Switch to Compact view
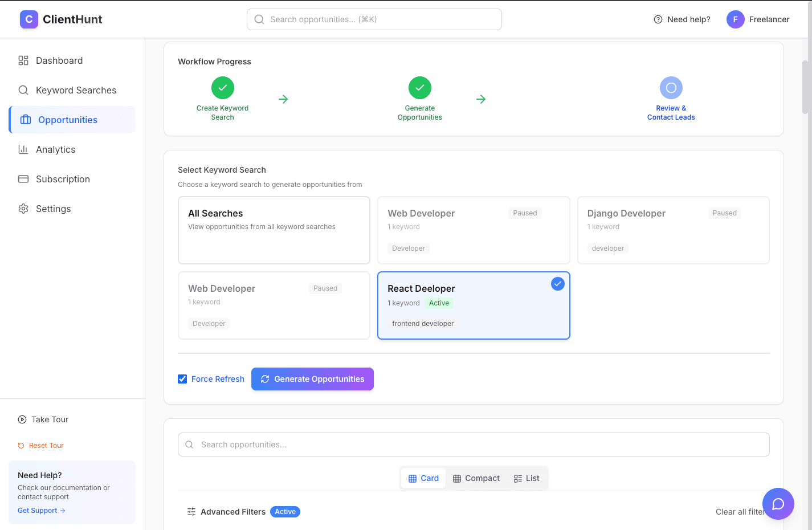 (476, 478)
